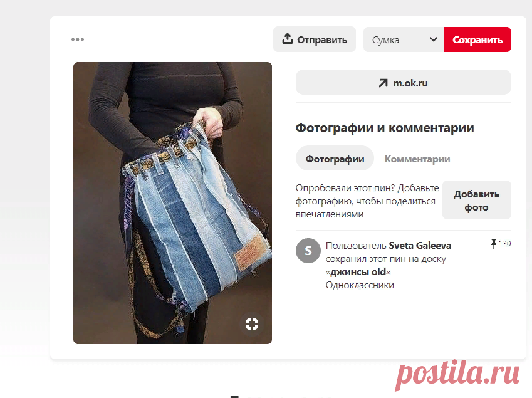
Task: Click the Одноклассники text under the board
Action: (360, 285)
